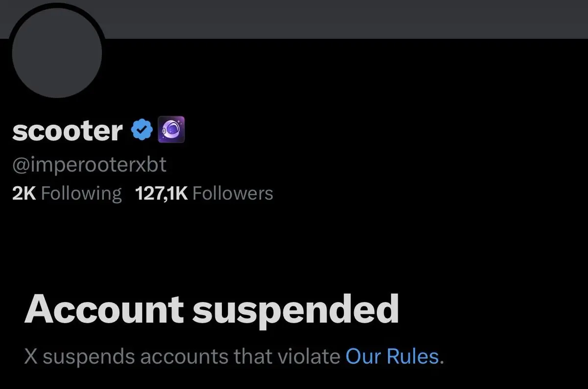The width and height of the screenshot is (588, 389).
Task: Click the "X" starting the suspension notice
Action: 31,357
